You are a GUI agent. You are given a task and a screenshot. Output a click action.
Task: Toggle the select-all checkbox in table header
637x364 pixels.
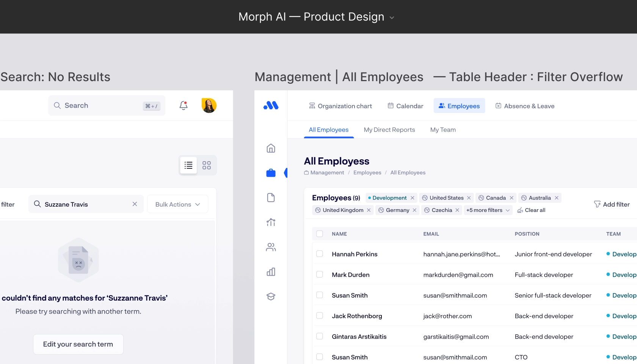coord(320,234)
